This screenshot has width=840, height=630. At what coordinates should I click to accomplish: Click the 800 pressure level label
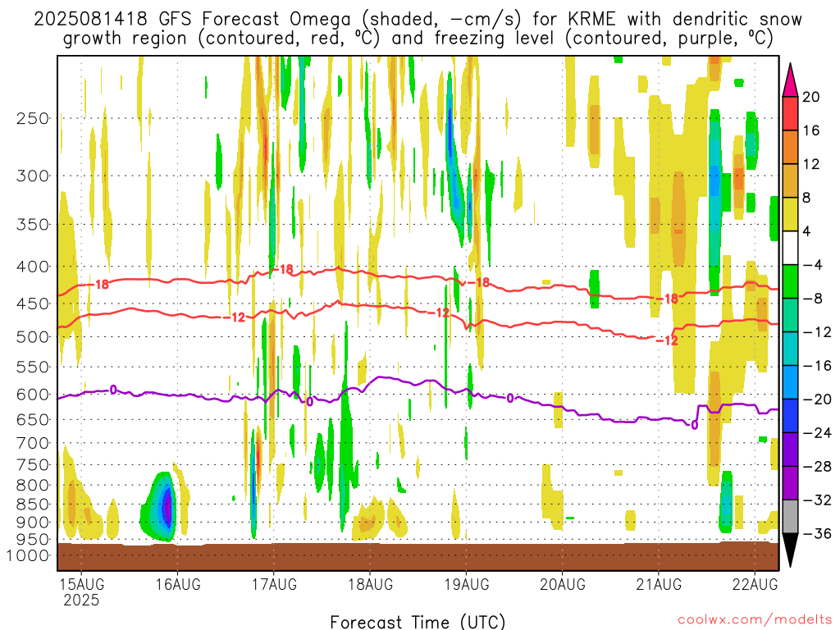click(x=33, y=486)
